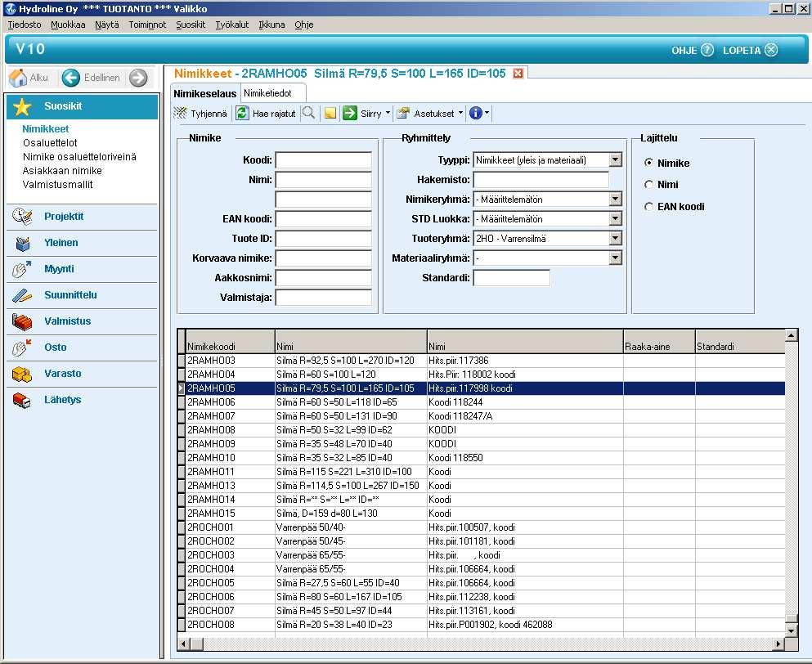Screen dimensions: 812x664
Task: Select row 2ROCHO08 in the table
Action: point(482,625)
